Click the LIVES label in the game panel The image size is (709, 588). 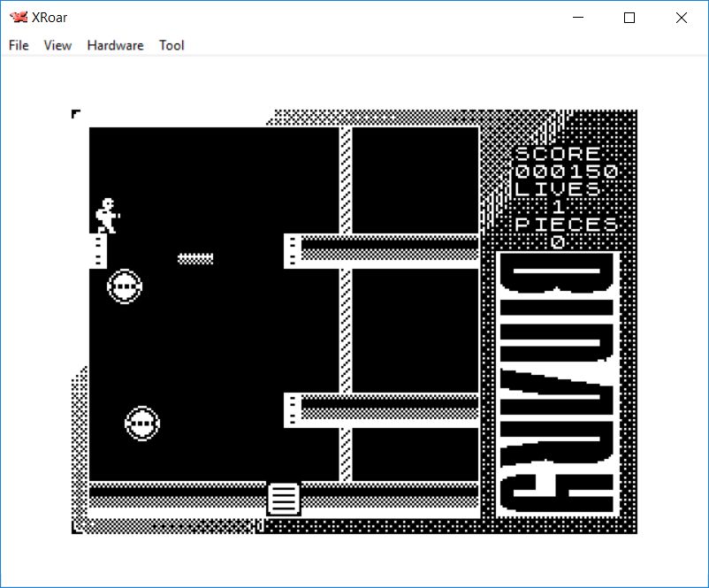[x=557, y=189]
